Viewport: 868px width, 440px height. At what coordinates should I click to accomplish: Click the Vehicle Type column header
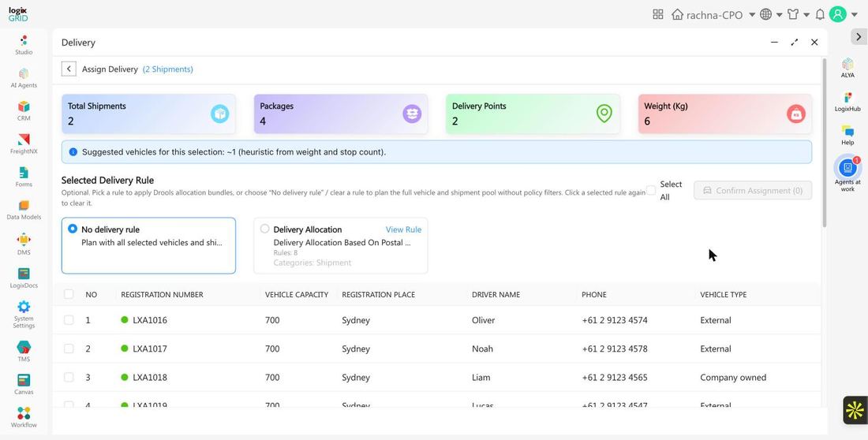[724, 294]
